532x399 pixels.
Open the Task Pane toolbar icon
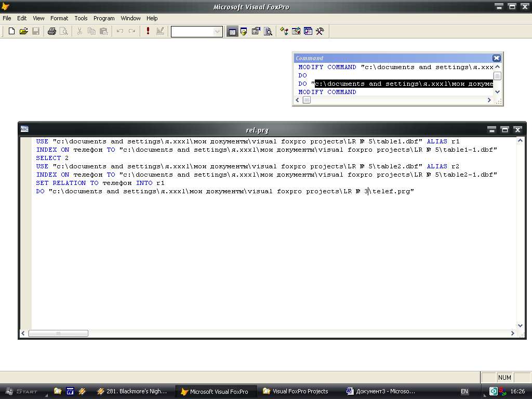pyautogui.click(x=308, y=31)
